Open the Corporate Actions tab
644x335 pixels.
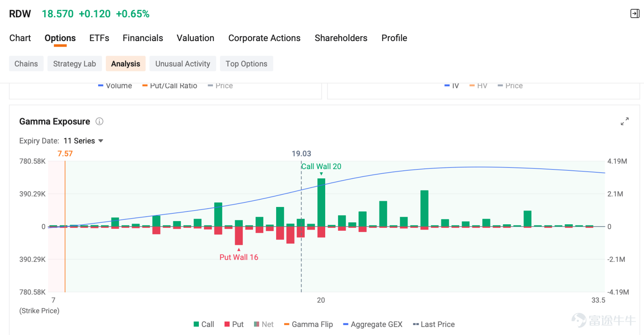pos(264,38)
